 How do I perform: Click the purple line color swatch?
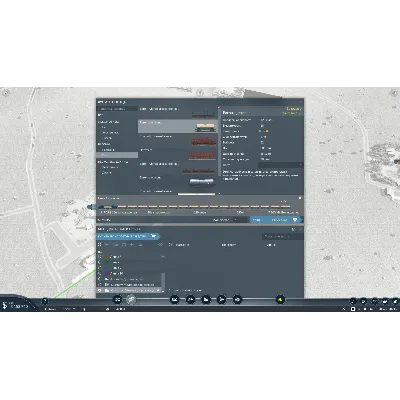(x=107, y=273)
